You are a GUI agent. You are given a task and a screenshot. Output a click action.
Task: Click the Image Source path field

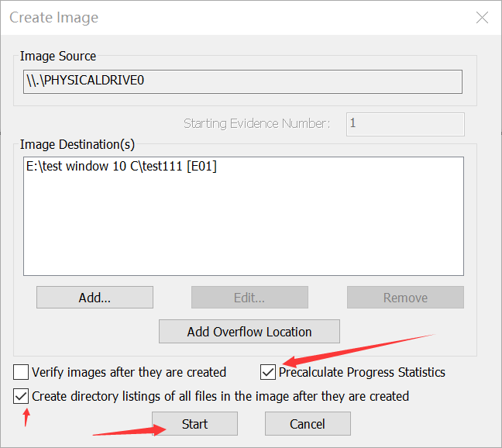coord(242,81)
